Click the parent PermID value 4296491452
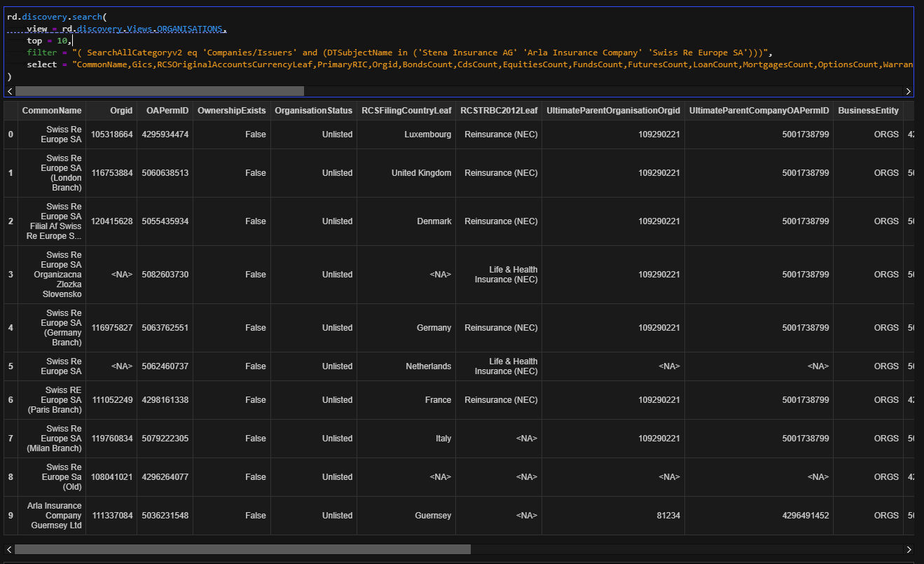 [806, 516]
